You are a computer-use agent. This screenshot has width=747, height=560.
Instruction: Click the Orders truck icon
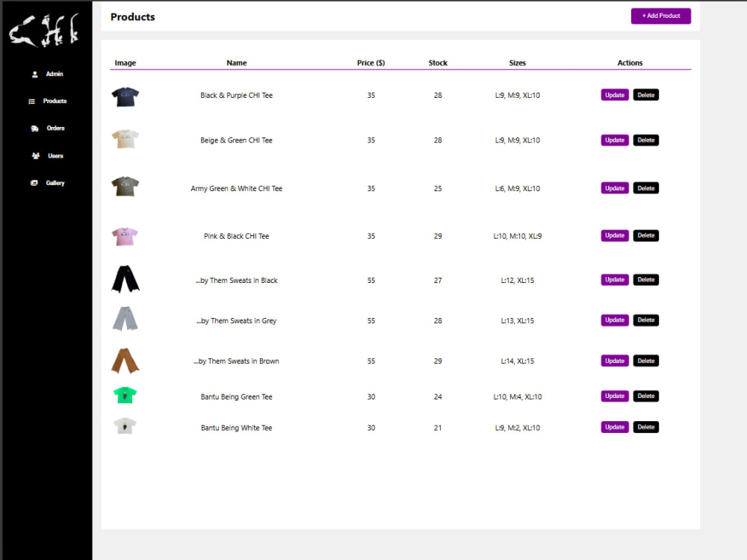pyautogui.click(x=35, y=128)
